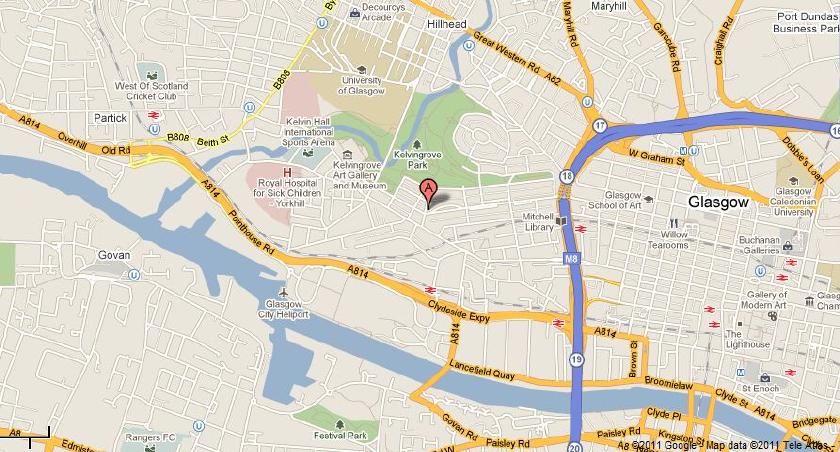Image resolution: width=840 pixels, height=452 pixels.
Task: Select the Glasgow School of Art icon
Action: pyautogui.click(x=649, y=199)
